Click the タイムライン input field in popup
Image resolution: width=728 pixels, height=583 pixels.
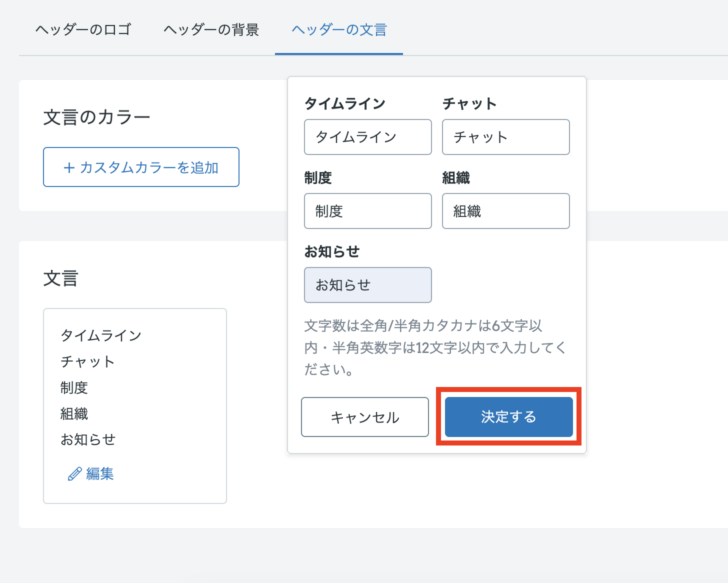368,137
